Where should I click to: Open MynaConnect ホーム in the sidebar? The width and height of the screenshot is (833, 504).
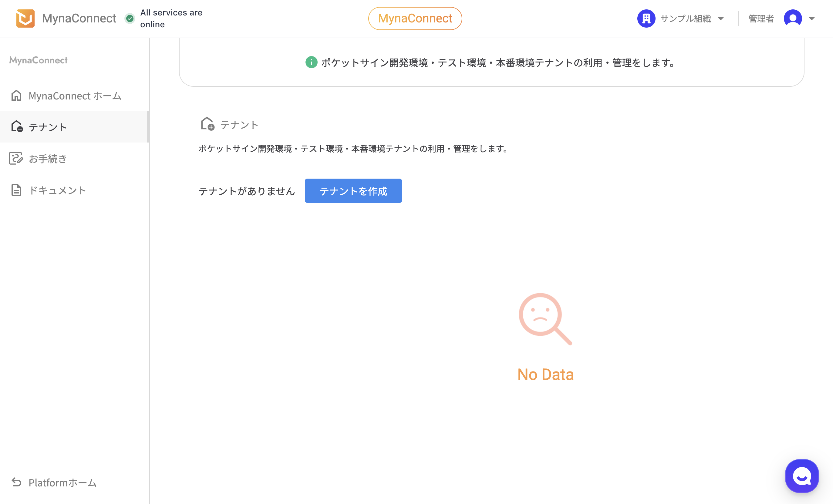point(74,96)
